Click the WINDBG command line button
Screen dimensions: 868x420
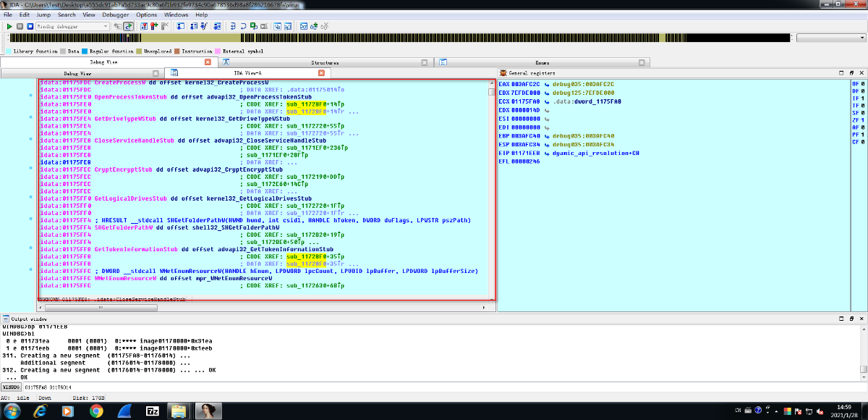(x=10, y=387)
